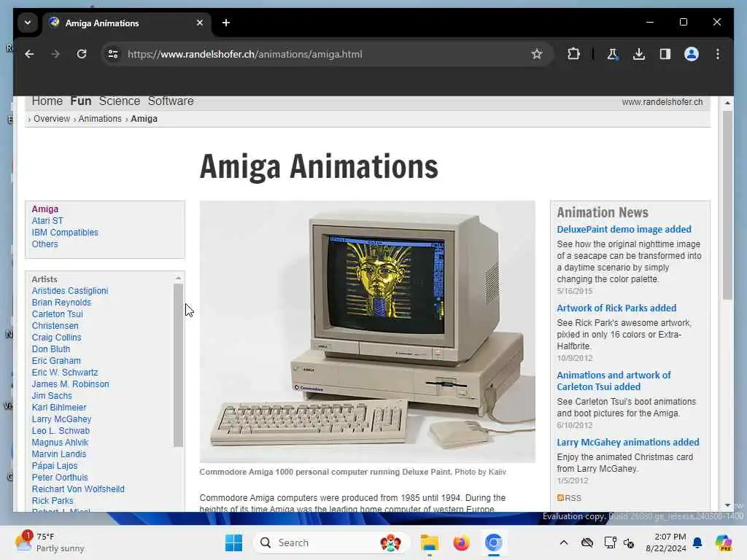The width and height of the screenshot is (747, 560).
Task: Open Copilot preview icon on taskbar
Action: [x=724, y=542]
